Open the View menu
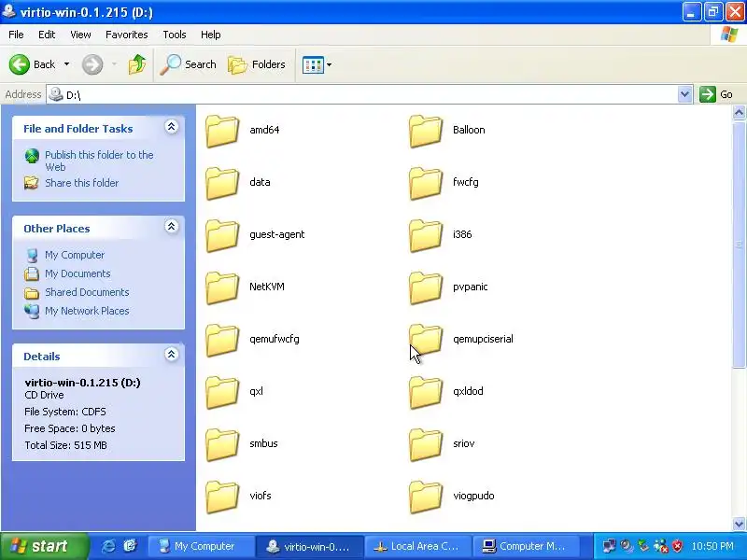 (80, 35)
